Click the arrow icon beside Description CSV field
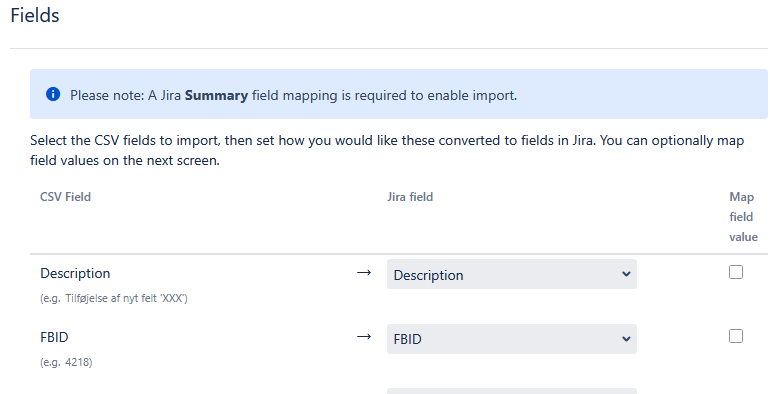Image resolution: width=770 pixels, height=394 pixels. tap(363, 273)
